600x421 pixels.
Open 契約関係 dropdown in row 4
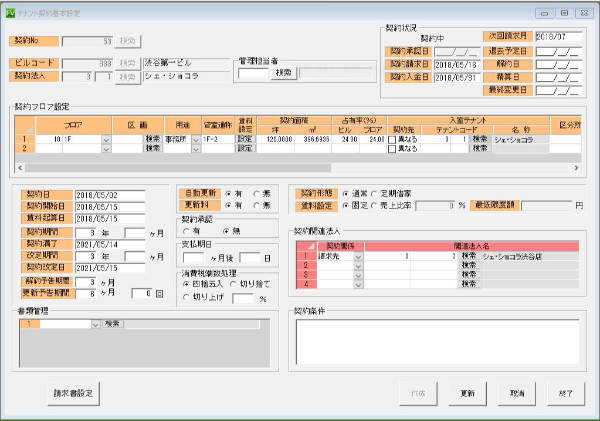click(359, 284)
